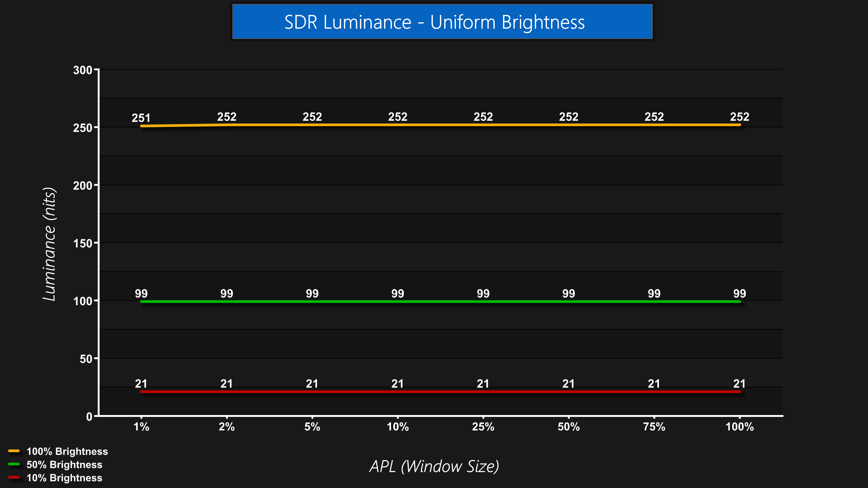Click the 50% Brightness legend label
The height and width of the screenshot is (488, 868).
[64, 465]
